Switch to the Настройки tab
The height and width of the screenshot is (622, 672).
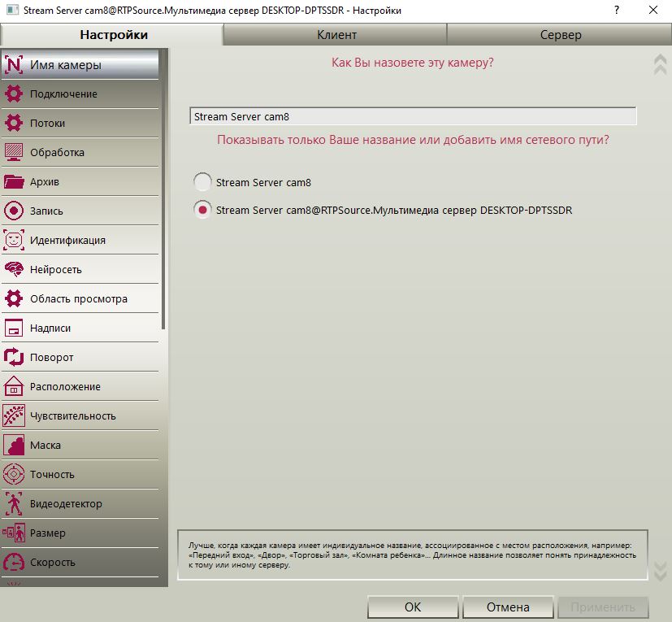click(112, 35)
